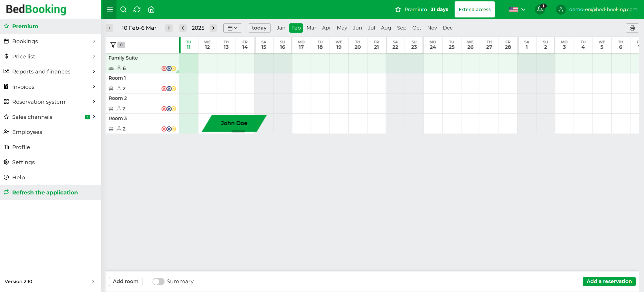Open the language flag dropdown

pyautogui.click(x=517, y=9)
